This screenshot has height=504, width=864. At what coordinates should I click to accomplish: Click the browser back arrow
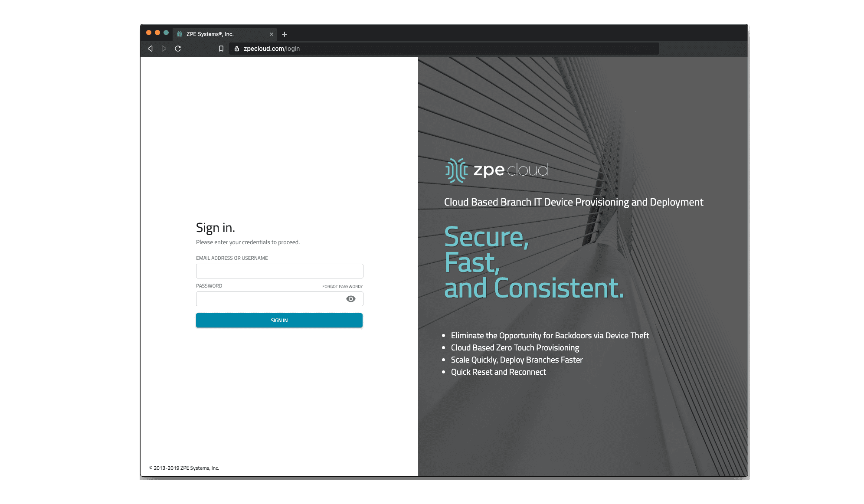pos(150,49)
